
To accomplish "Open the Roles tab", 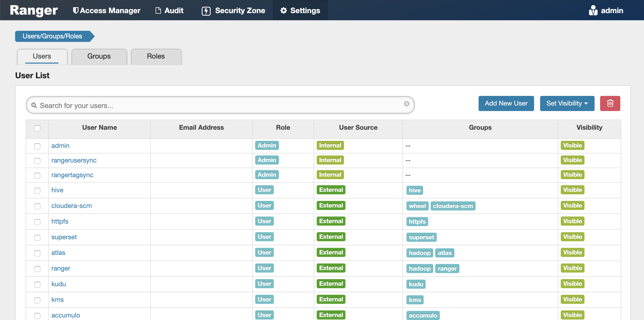I will coord(156,56).
